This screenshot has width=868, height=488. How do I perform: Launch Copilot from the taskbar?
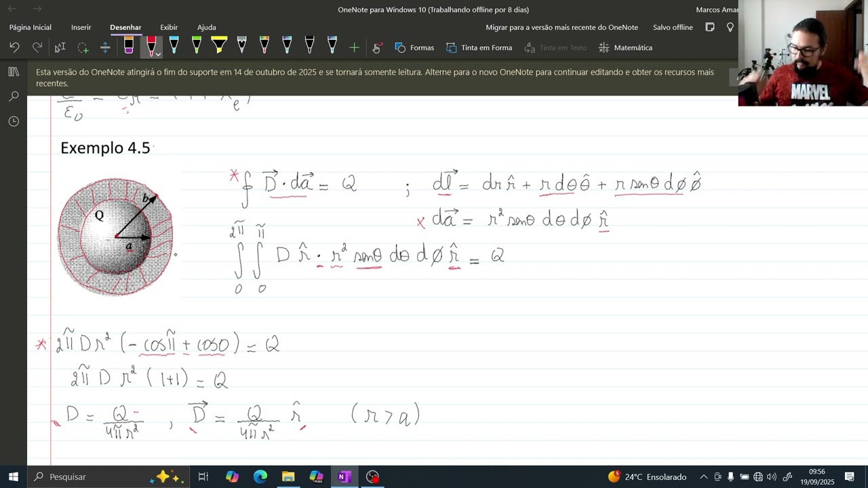click(232, 476)
